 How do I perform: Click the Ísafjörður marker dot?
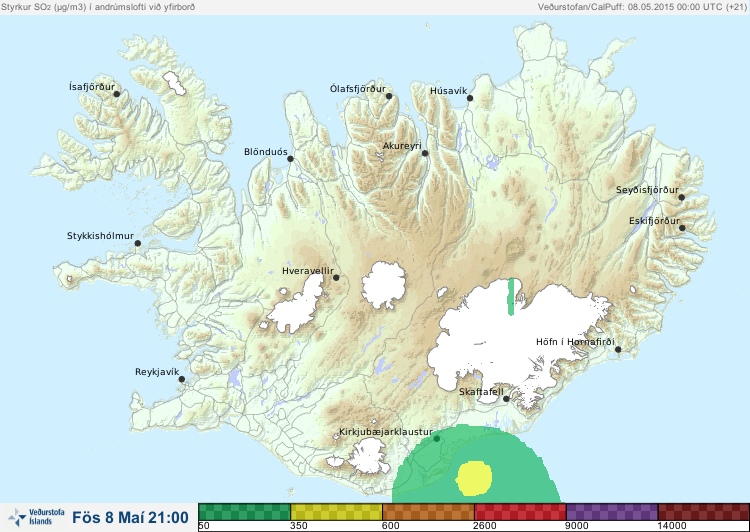tap(116, 94)
